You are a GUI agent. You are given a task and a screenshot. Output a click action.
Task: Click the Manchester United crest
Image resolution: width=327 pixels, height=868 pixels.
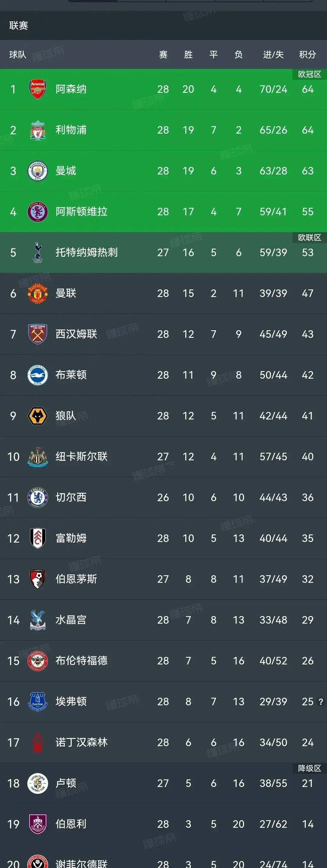38,293
